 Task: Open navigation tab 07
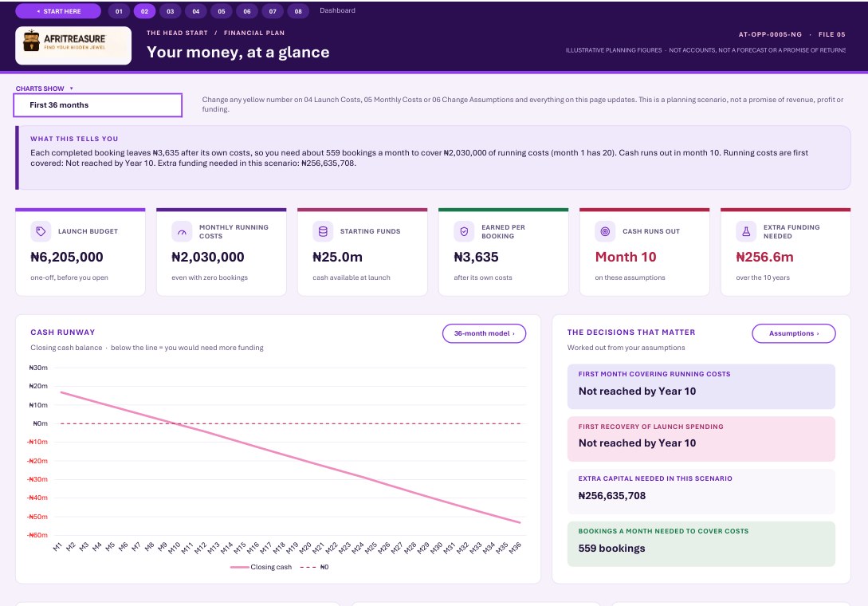tap(273, 11)
